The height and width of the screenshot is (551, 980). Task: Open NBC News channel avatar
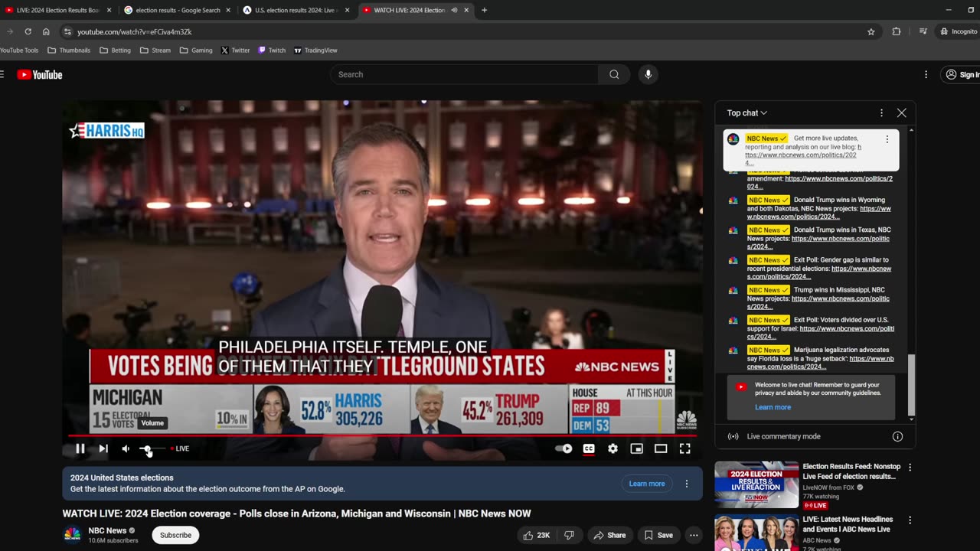pyautogui.click(x=72, y=534)
